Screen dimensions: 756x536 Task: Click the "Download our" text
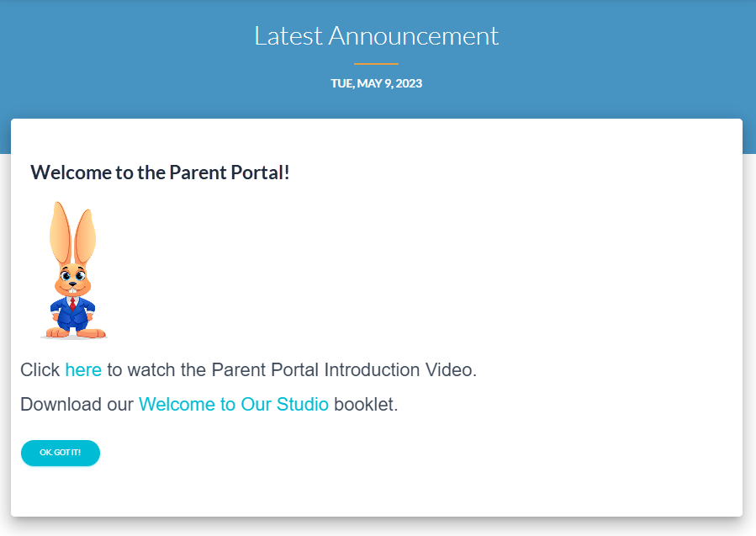(77, 405)
